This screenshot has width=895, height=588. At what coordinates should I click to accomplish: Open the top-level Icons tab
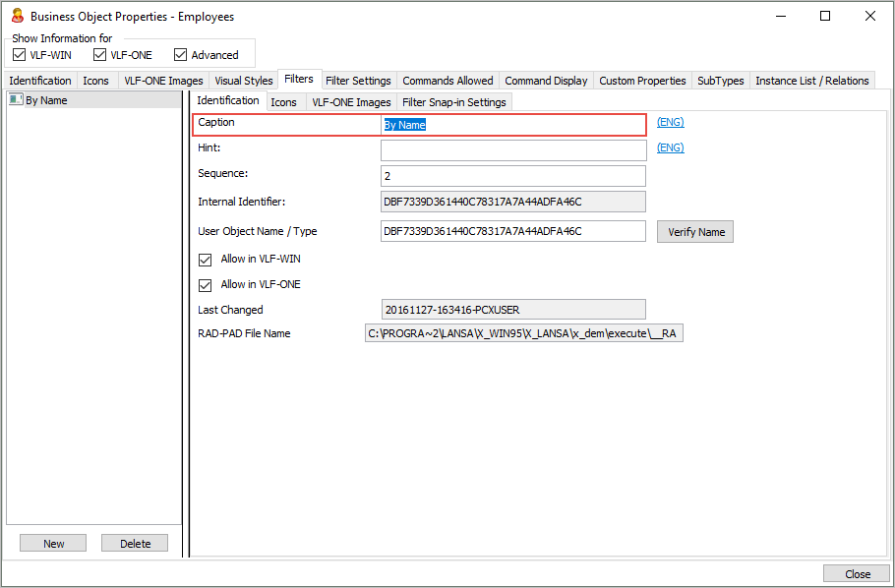[x=96, y=81]
